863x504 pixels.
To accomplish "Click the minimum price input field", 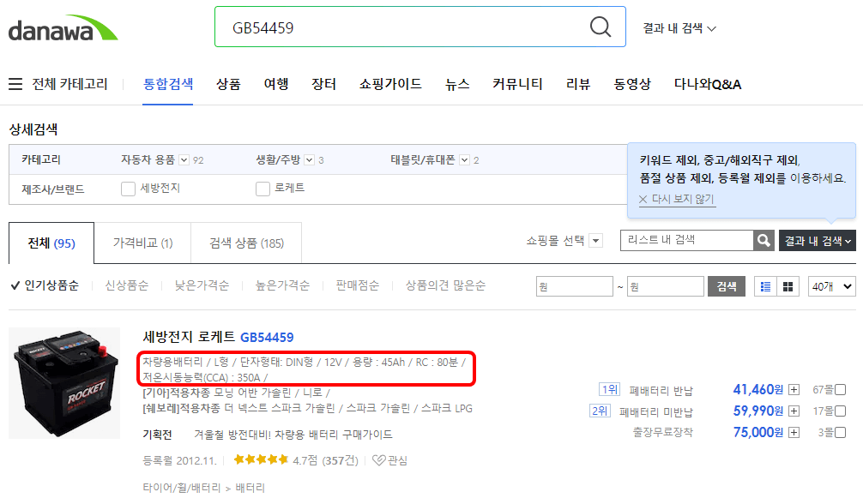I will pyautogui.click(x=574, y=286).
